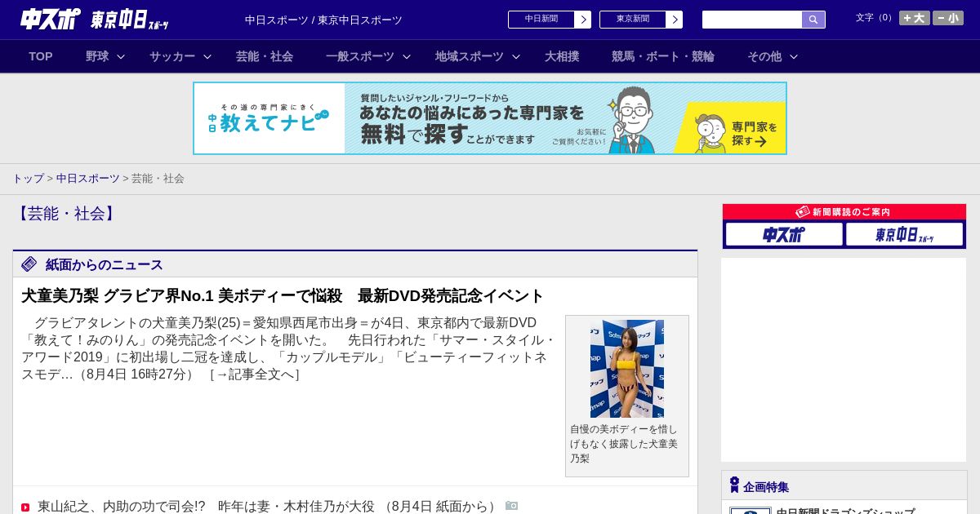Click the photo caption 自慢の美ボディー
This screenshot has width=980, height=514.
click(624, 444)
